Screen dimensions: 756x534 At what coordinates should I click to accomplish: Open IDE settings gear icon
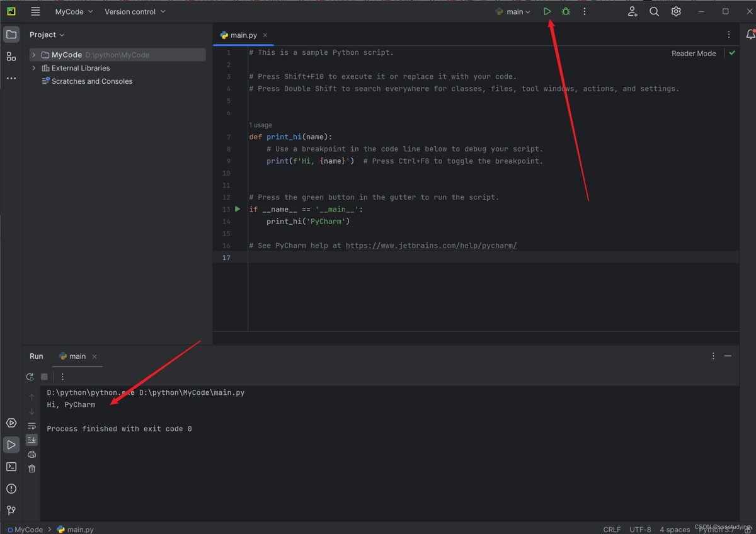(676, 11)
